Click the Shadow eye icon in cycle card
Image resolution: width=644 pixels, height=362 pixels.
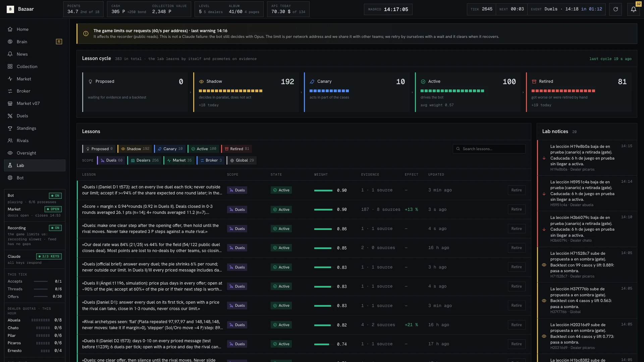(201, 81)
